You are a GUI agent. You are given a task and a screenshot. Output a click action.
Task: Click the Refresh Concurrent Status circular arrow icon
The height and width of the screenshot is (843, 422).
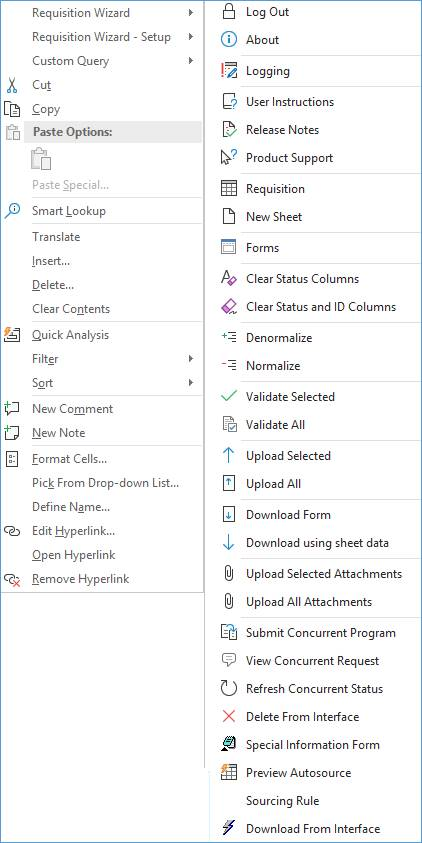pyautogui.click(x=228, y=689)
